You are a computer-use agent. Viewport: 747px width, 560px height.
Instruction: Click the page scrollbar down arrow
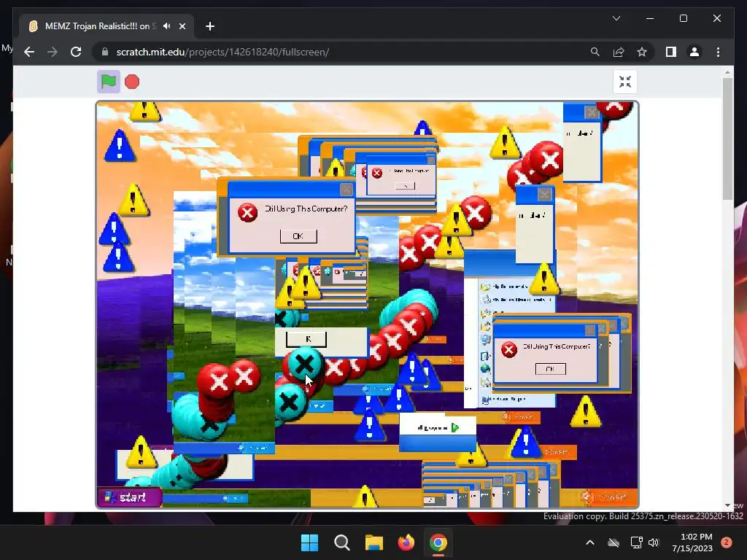click(x=727, y=505)
